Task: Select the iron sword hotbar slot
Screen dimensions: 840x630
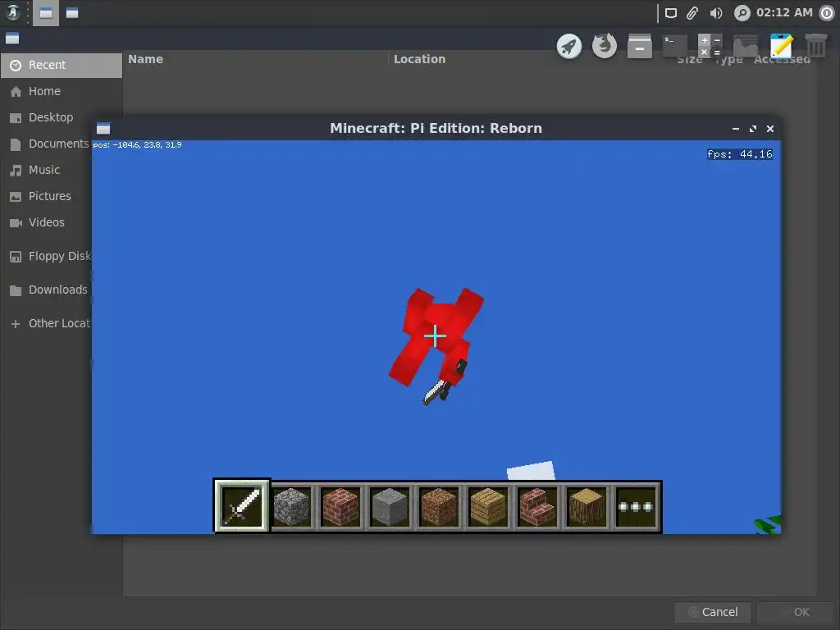Action: [x=242, y=505]
